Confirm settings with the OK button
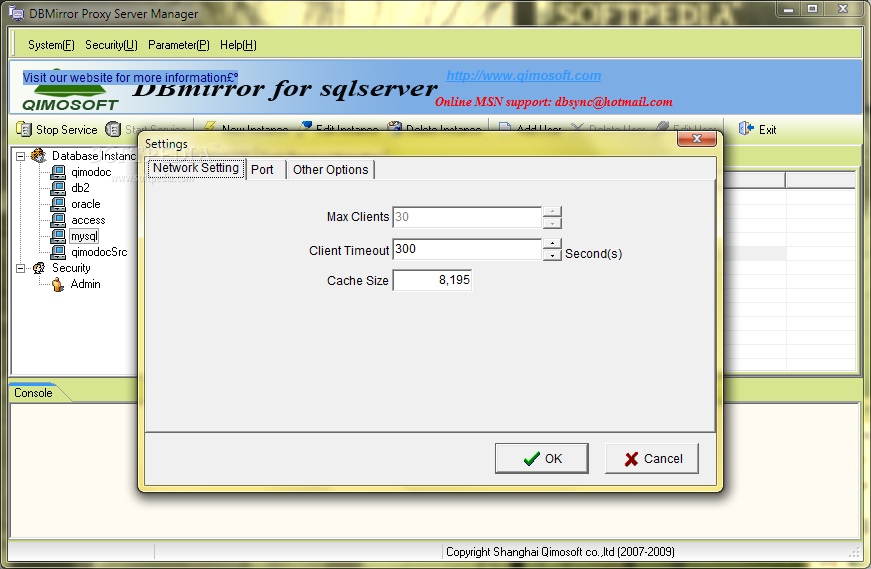 (x=542, y=458)
